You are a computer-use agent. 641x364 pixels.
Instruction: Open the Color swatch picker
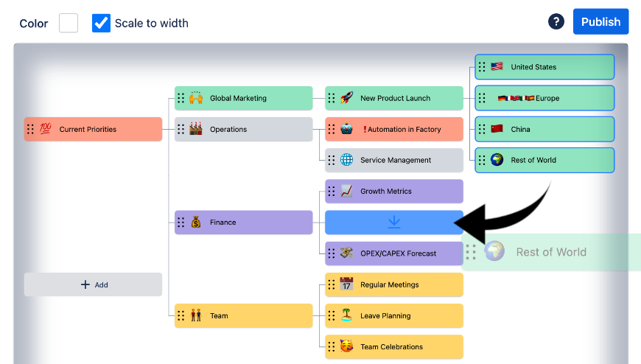69,23
